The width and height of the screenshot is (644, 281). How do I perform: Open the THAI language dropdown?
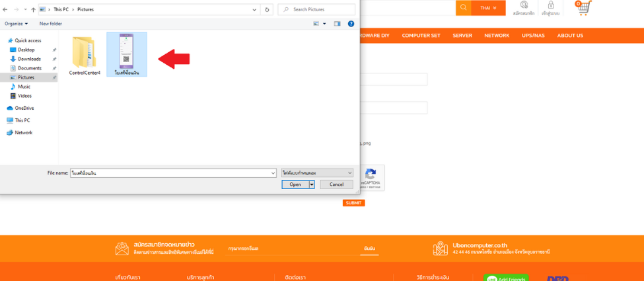point(489,8)
